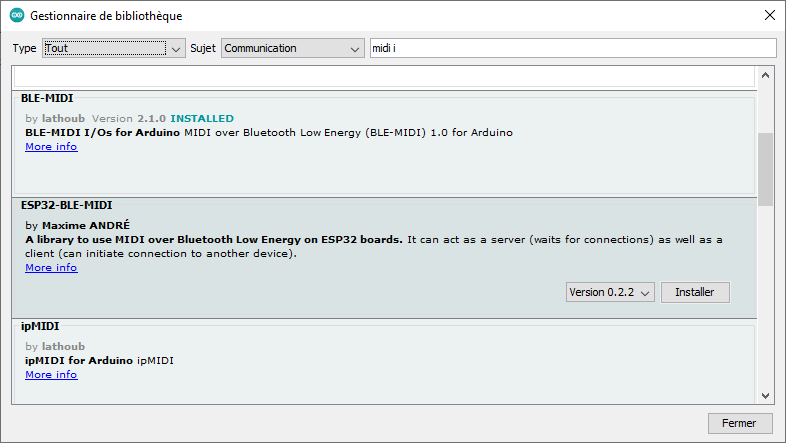Click the search field containing 'midi i'
The image size is (786, 443).
[573, 48]
